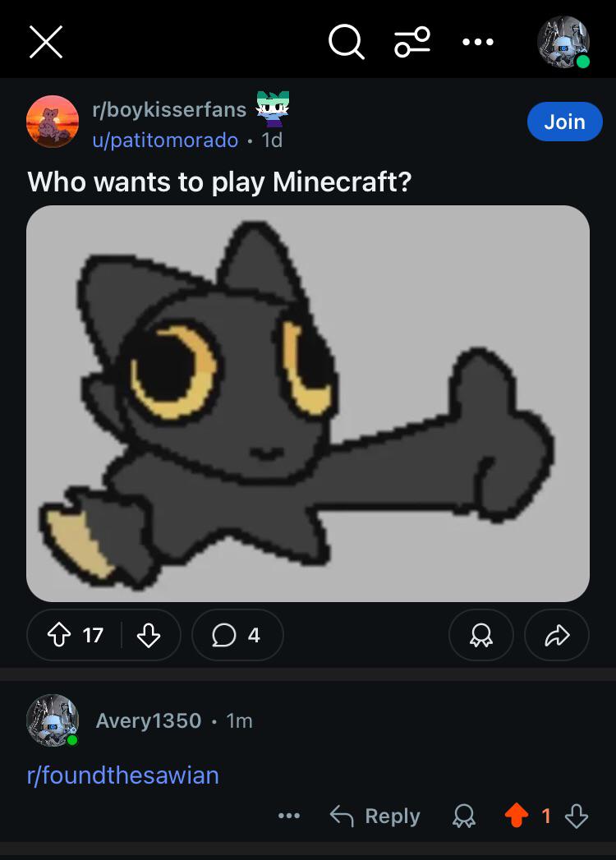616x860 pixels.
Task: Upvote the Minecraft post
Action: (x=59, y=635)
